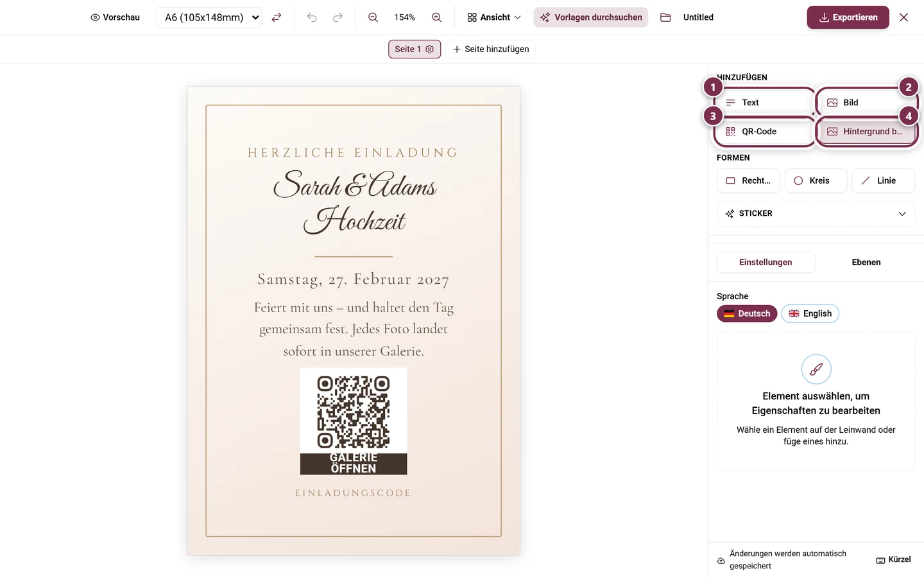Zoom in on the canvas
The width and height of the screenshot is (924, 578).
tap(436, 17)
